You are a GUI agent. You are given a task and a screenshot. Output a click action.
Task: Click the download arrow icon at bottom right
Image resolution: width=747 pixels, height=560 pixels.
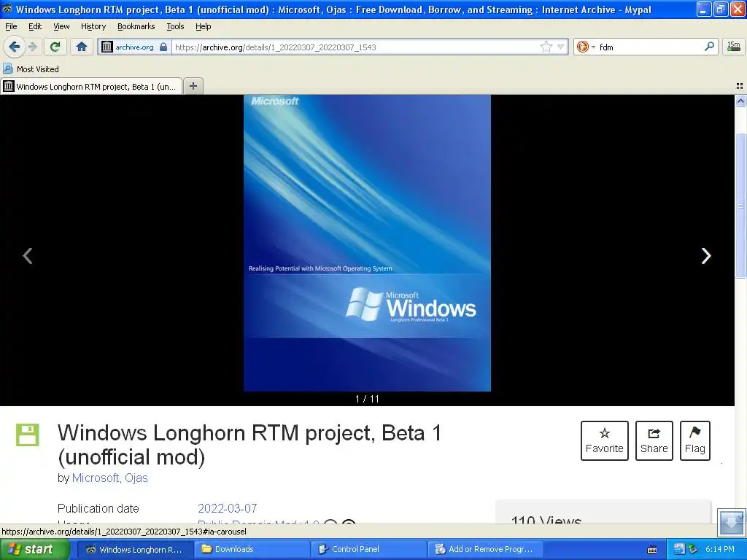coord(731,522)
